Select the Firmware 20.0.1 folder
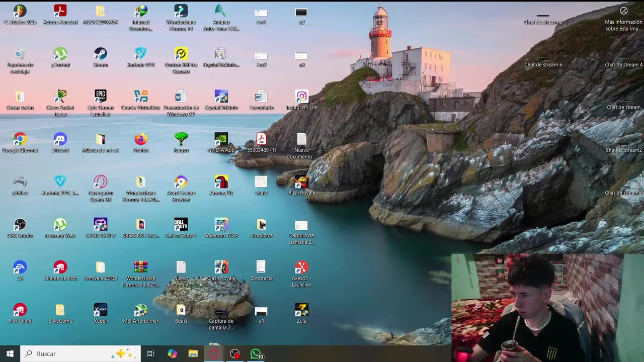Image resolution: width=644 pixels, height=362 pixels. click(x=101, y=271)
